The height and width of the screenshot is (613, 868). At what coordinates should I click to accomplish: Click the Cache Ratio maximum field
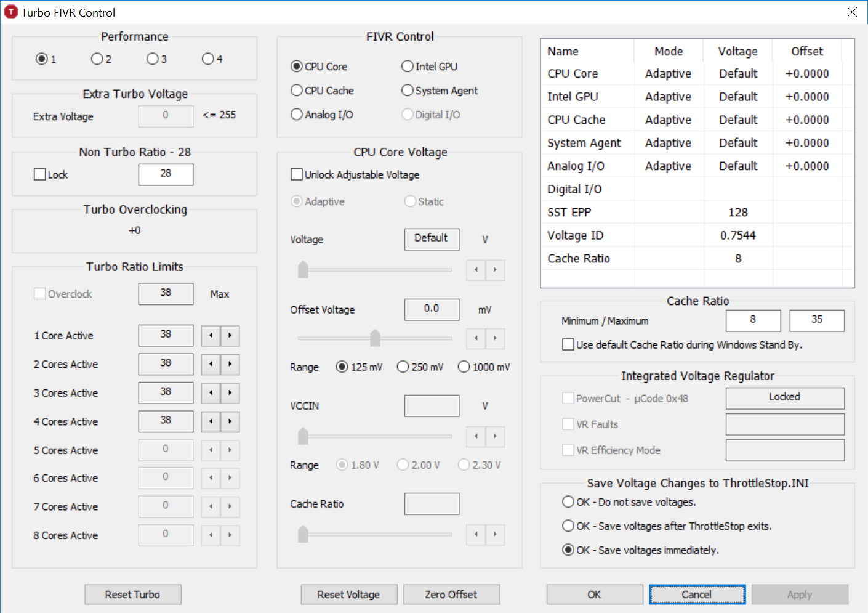[816, 320]
